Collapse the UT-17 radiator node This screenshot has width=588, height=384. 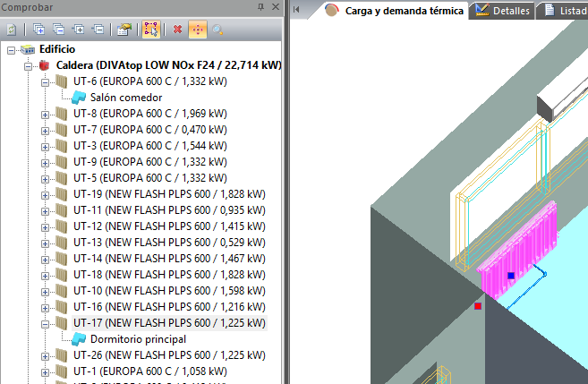(45, 324)
